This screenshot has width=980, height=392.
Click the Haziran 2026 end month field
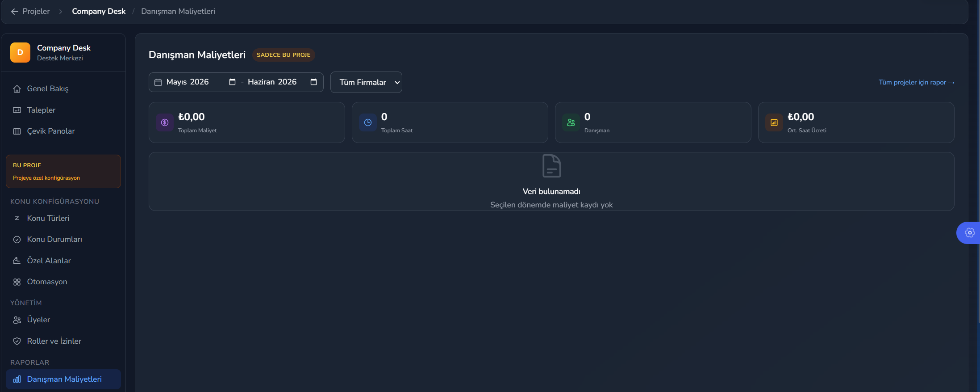click(283, 82)
